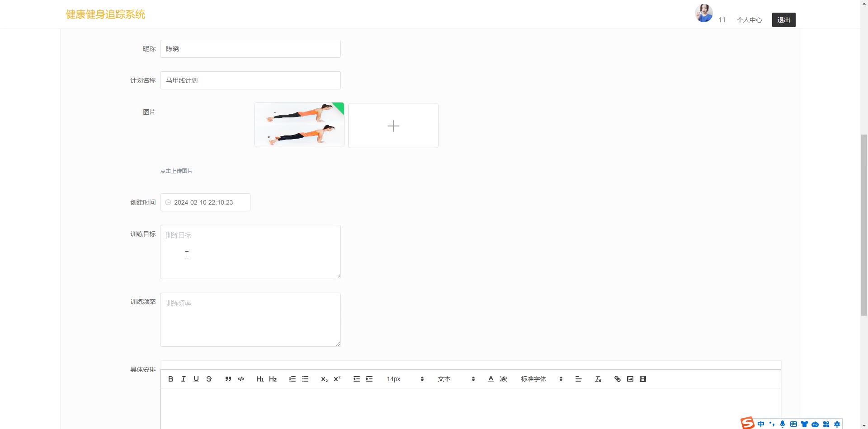Image resolution: width=868 pixels, height=429 pixels.
Task: Toggle underline formatting button
Action: point(196,379)
